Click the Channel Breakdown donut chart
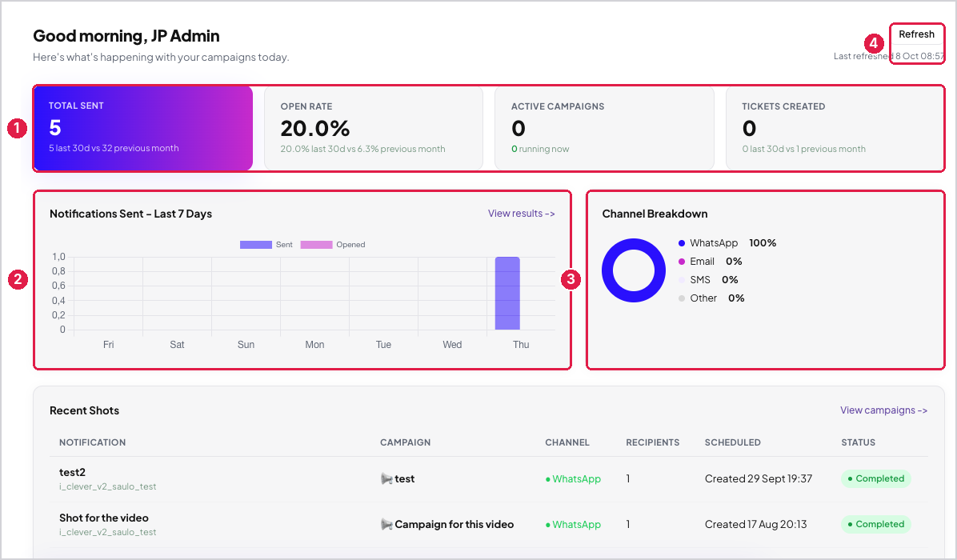 [634, 270]
